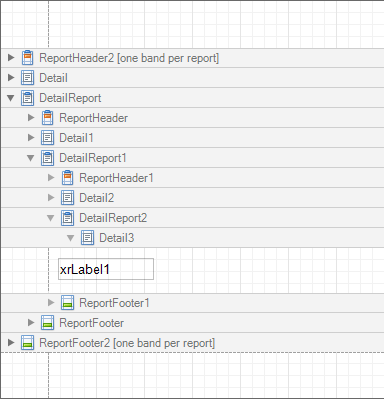The height and width of the screenshot is (399, 384).
Task: Select the 'ReportHeader2 [one band per report]' text
Action: pyautogui.click(x=129, y=58)
